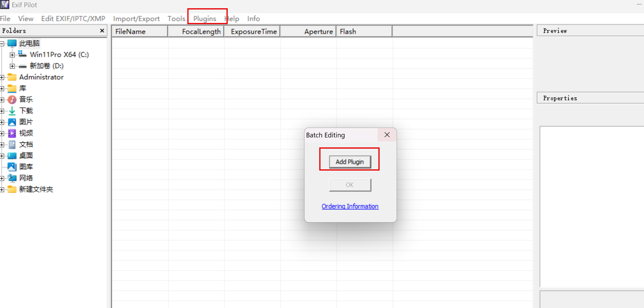
Task: Open the Plugins menu
Action: point(205,19)
